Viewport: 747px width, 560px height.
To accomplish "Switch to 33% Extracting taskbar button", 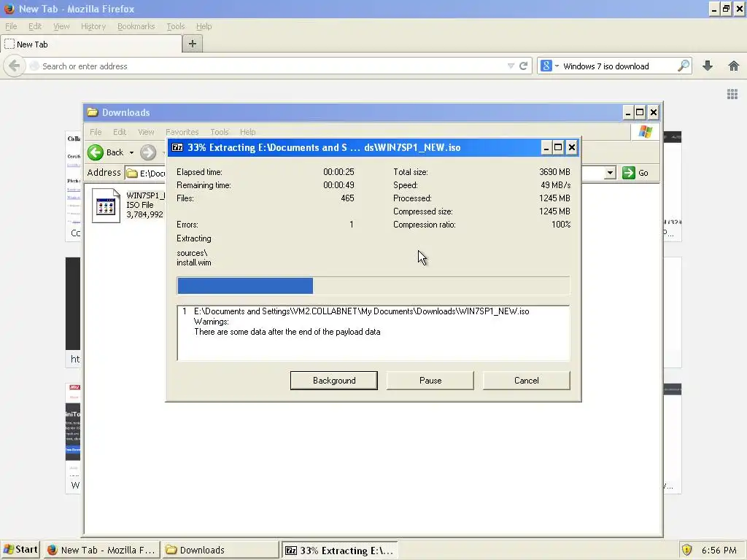I will point(340,551).
